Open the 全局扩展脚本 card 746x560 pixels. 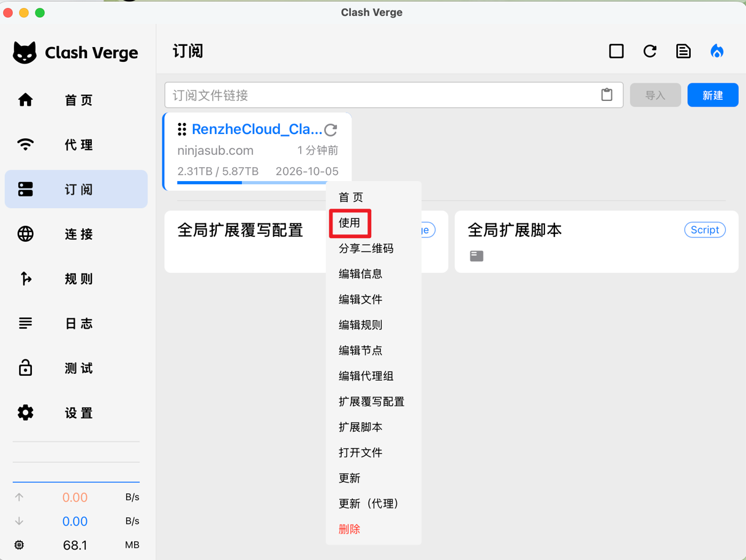(597, 242)
